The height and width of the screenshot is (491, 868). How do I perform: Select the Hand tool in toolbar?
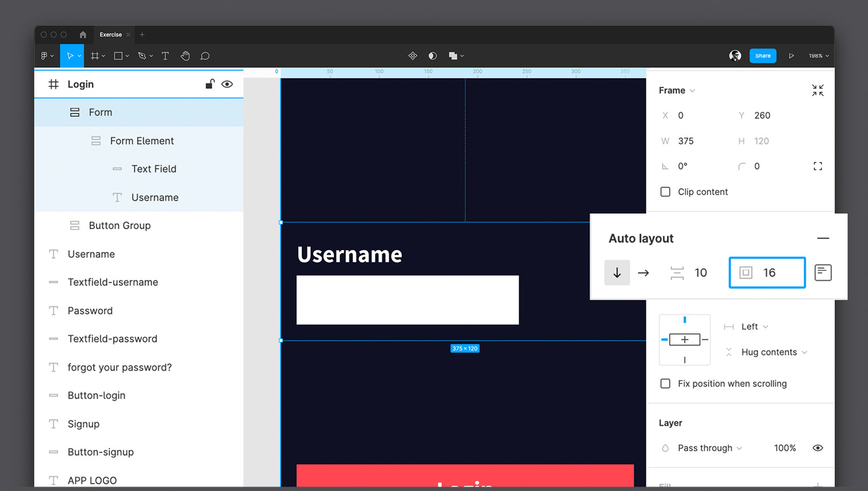[185, 56]
